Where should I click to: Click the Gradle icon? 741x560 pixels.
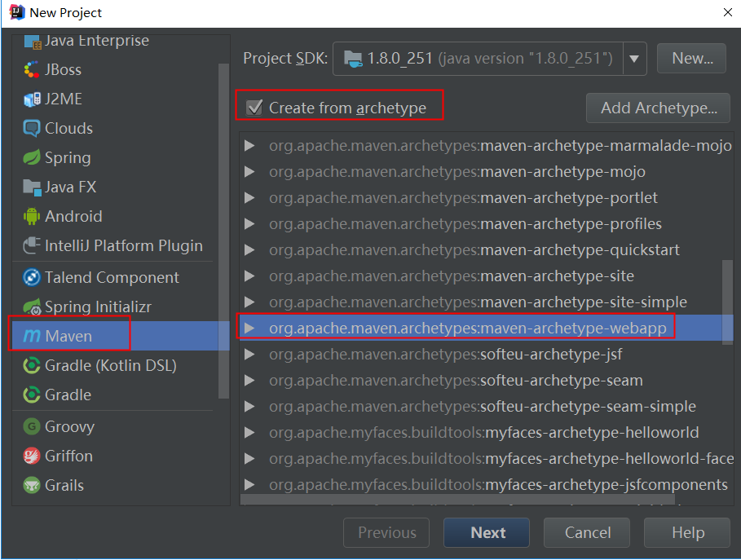[x=32, y=395]
